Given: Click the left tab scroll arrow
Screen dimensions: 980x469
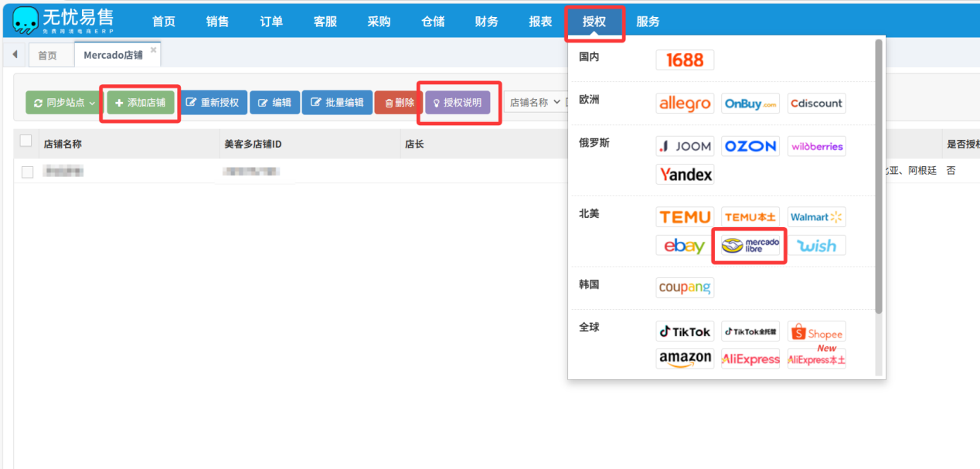Looking at the screenshot, I should (x=15, y=55).
